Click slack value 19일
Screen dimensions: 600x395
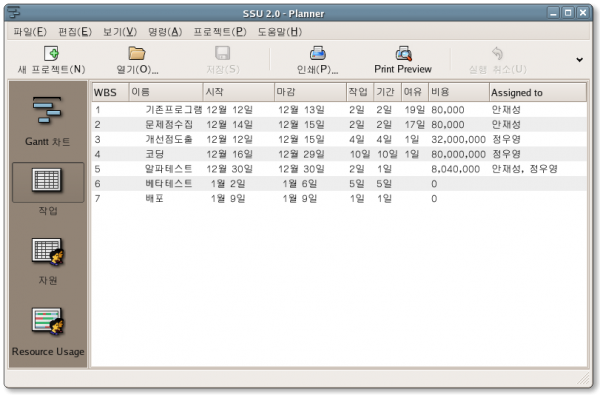pos(415,110)
